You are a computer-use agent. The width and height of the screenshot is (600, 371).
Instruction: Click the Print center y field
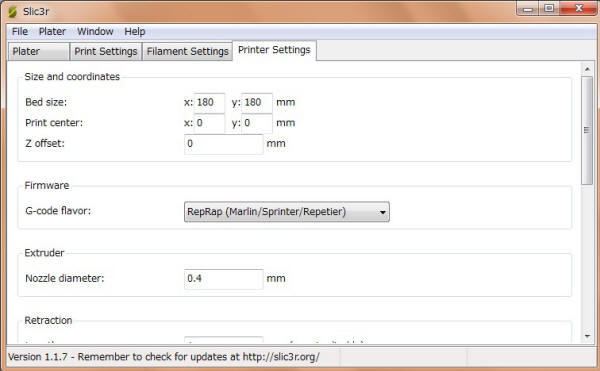257,123
